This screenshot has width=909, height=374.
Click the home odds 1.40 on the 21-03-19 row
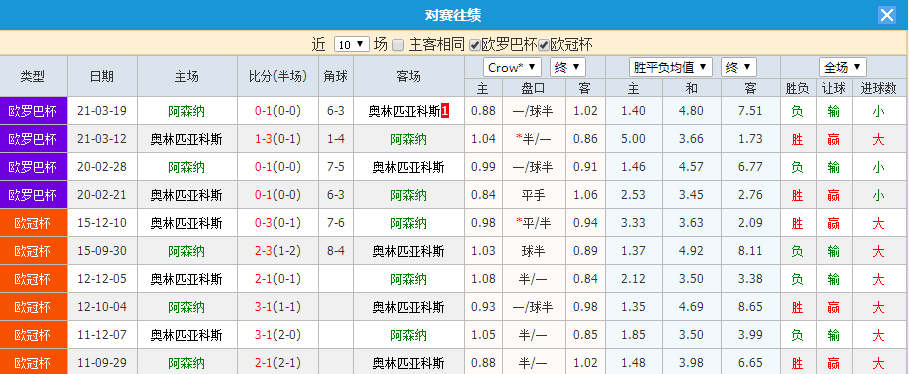(x=633, y=111)
